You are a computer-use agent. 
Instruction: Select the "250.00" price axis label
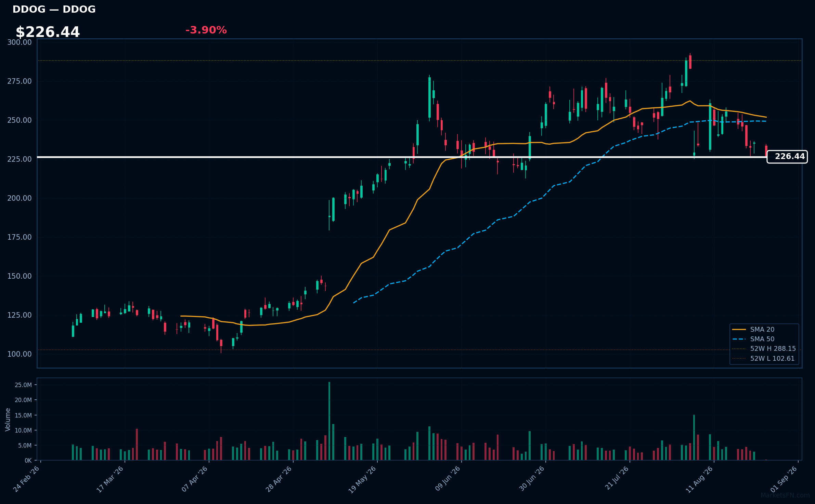(x=20, y=120)
